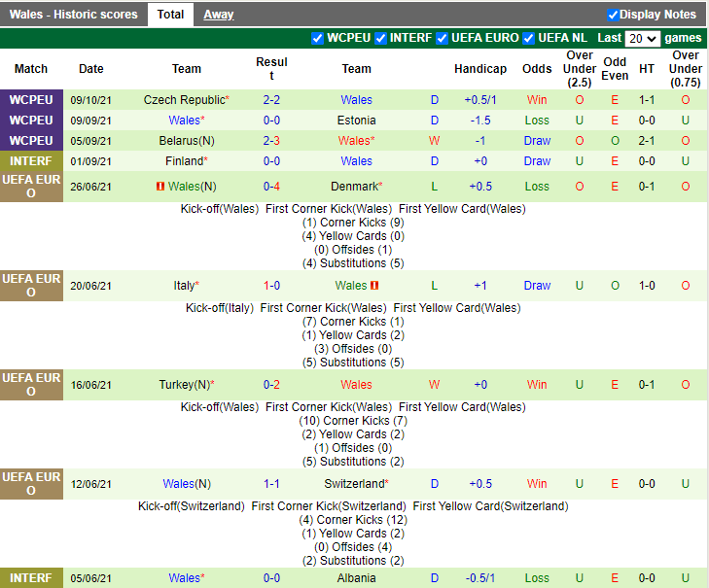Click the Handicap column header
Viewport: 709px width, 588px height.
click(x=479, y=69)
